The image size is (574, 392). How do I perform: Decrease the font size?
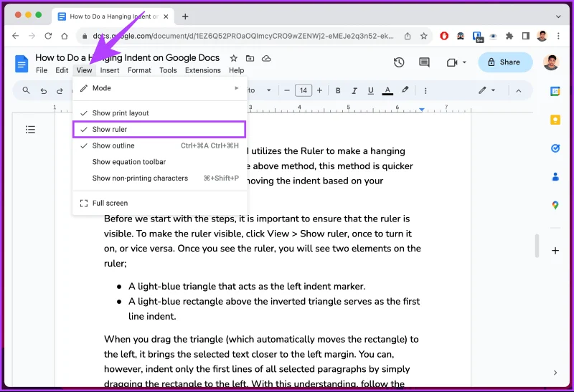[x=287, y=90]
